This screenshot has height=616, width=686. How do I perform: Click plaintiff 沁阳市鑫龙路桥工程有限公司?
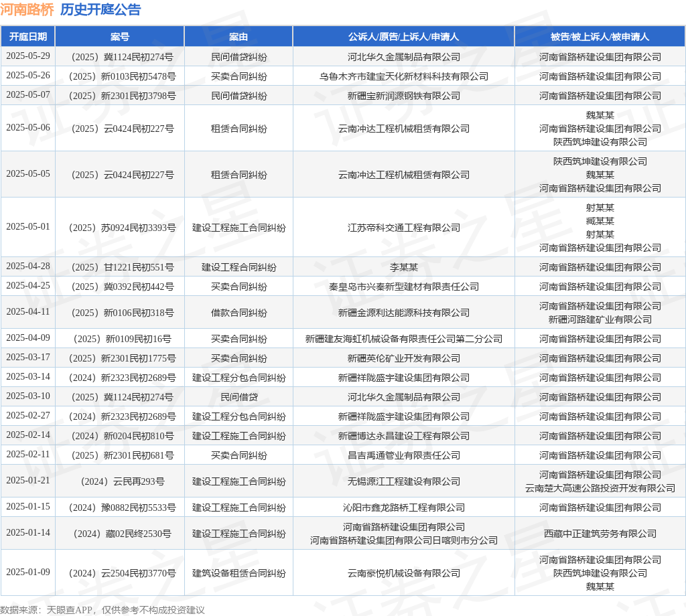404,508
